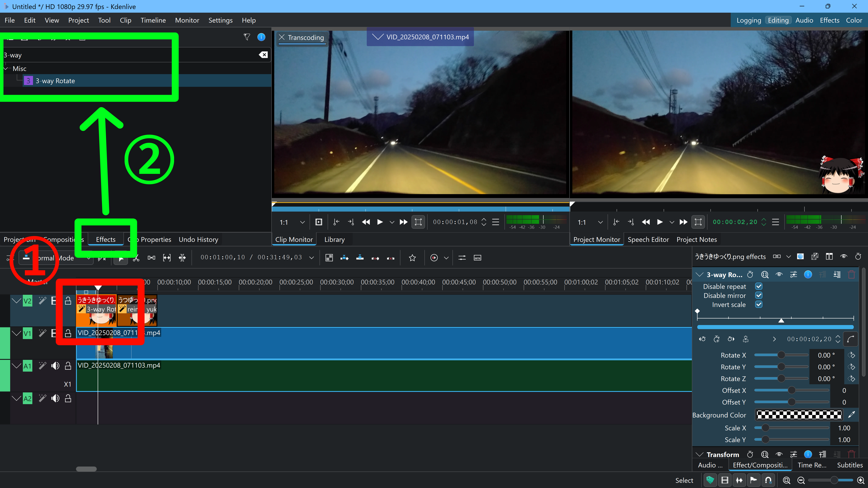Collapse the 3-way Rotate effect panel
Image resolution: width=868 pixels, height=488 pixels.
point(700,274)
